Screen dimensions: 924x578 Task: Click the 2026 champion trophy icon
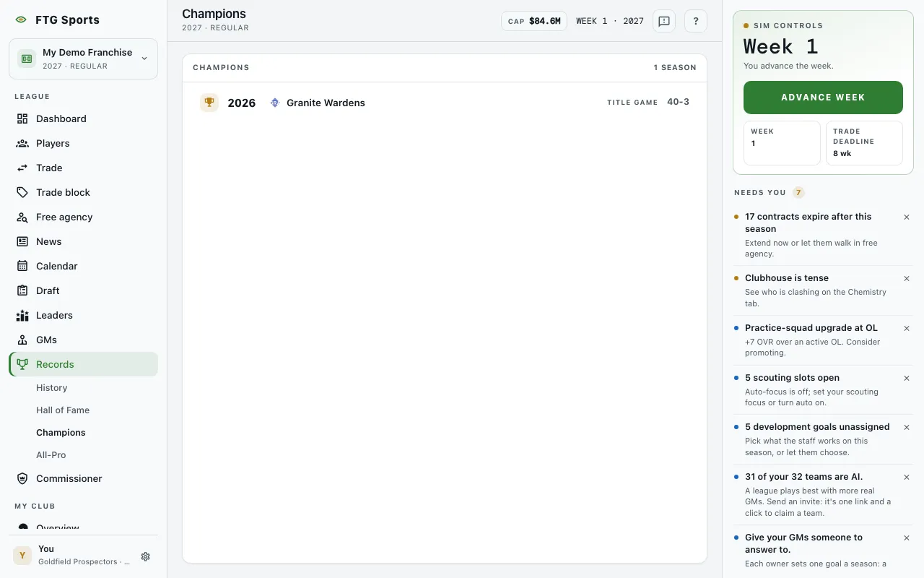click(x=209, y=103)
